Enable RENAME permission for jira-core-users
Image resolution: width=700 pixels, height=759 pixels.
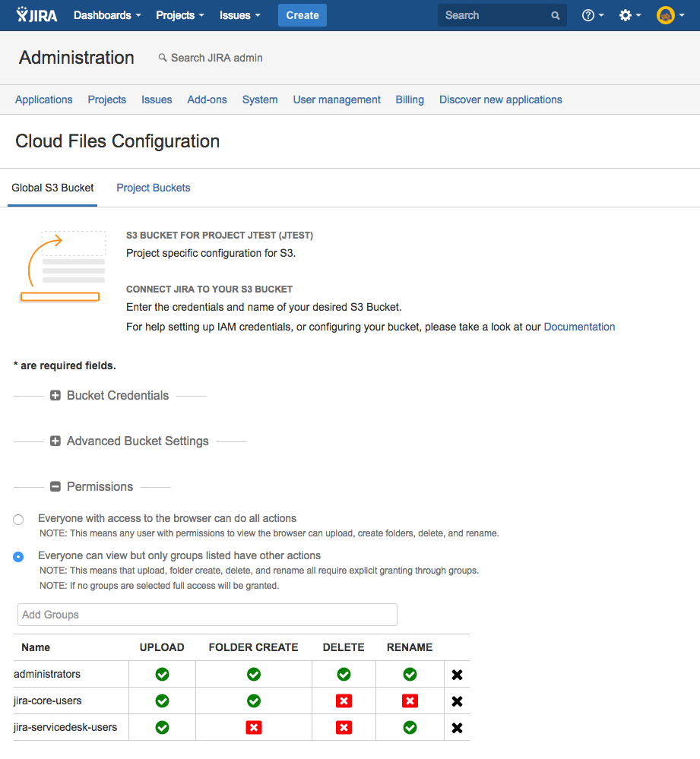pos(410,701)
